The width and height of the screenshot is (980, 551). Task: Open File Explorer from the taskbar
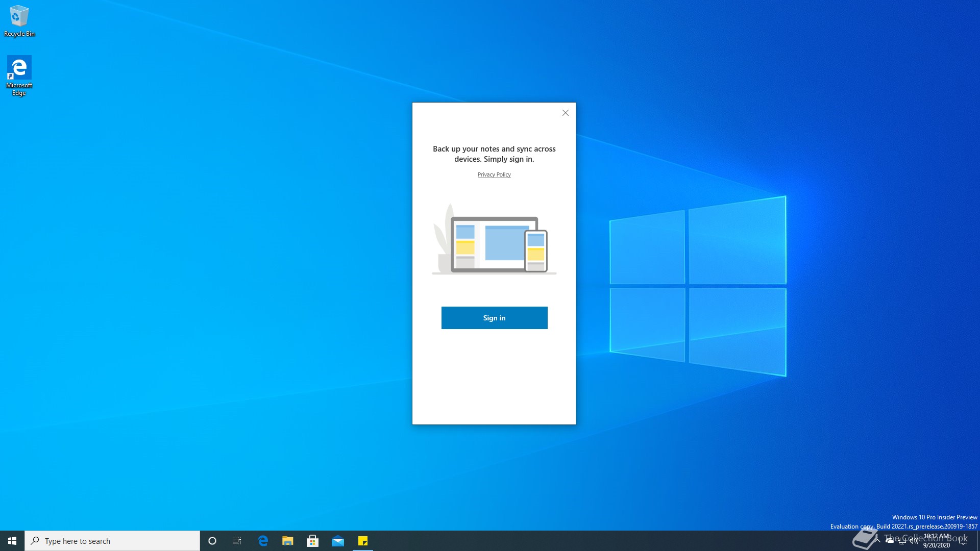click(288, 541)
